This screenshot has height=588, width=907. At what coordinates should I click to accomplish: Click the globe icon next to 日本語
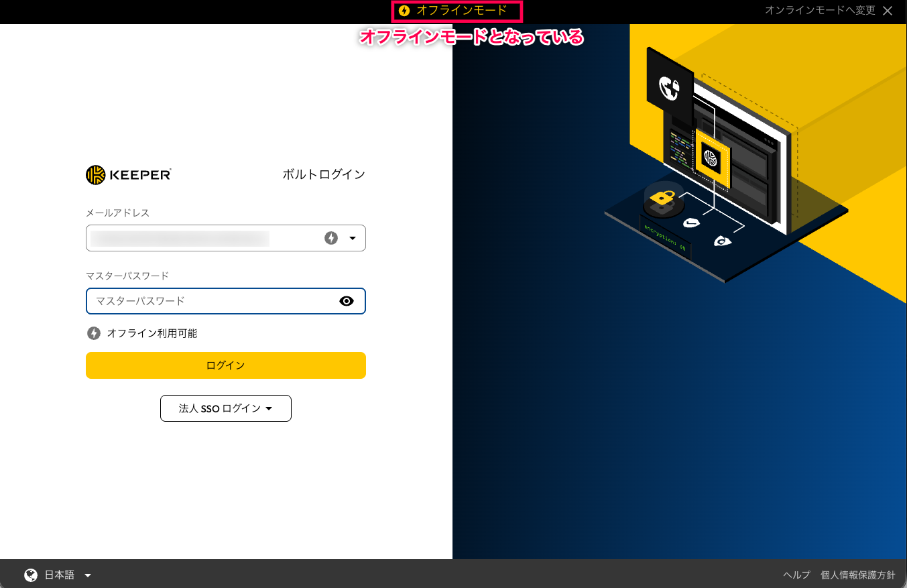pyautogui.click(x=29, y=574)
